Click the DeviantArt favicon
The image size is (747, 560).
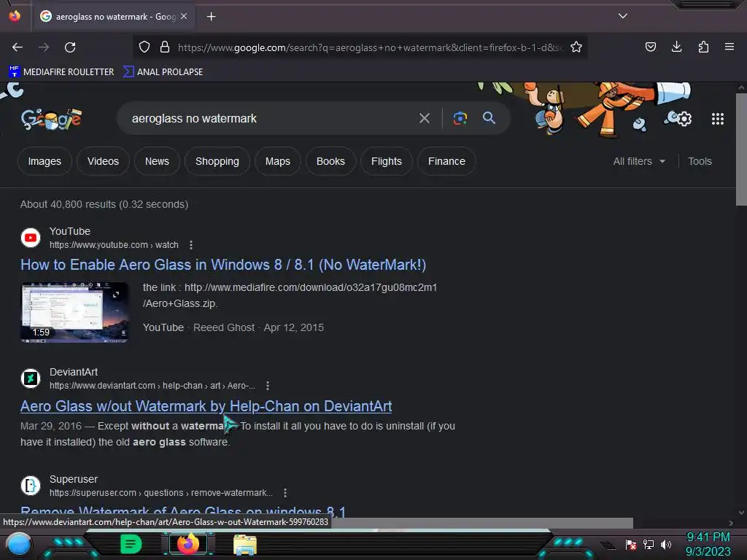(x=31, y=378)
